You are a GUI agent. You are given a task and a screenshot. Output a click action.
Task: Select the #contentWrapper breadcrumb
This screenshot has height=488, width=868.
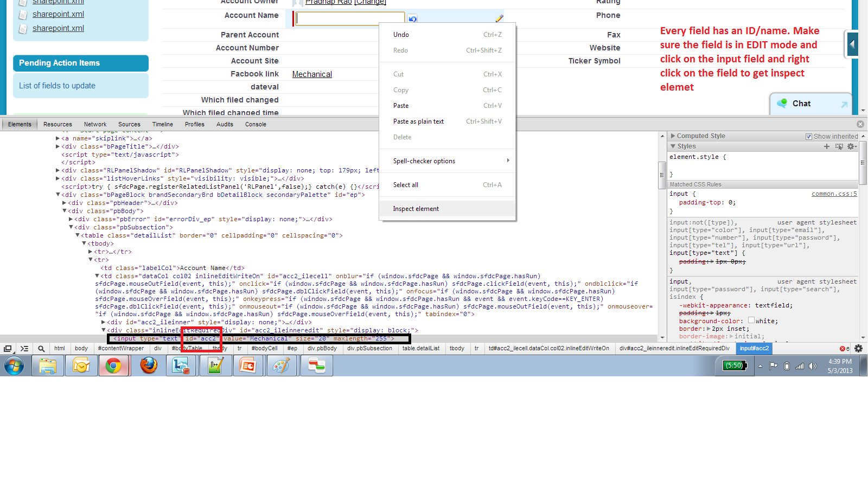click(121, 349)
